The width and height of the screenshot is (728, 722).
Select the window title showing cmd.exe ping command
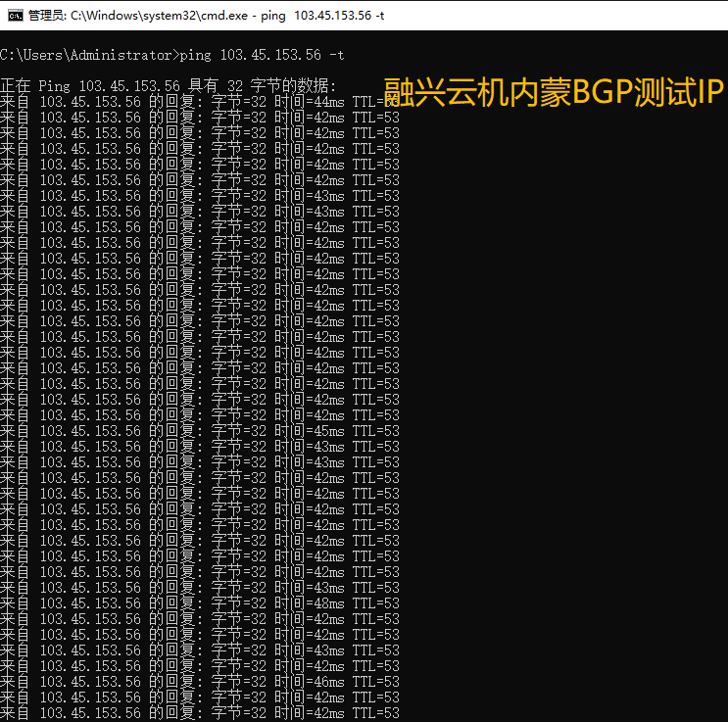(x=206, y=16)
